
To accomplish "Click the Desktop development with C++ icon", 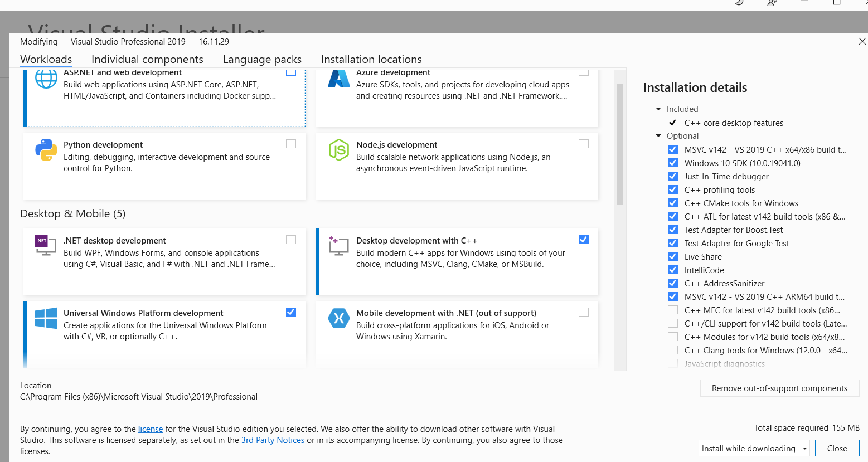I will 338,245.
